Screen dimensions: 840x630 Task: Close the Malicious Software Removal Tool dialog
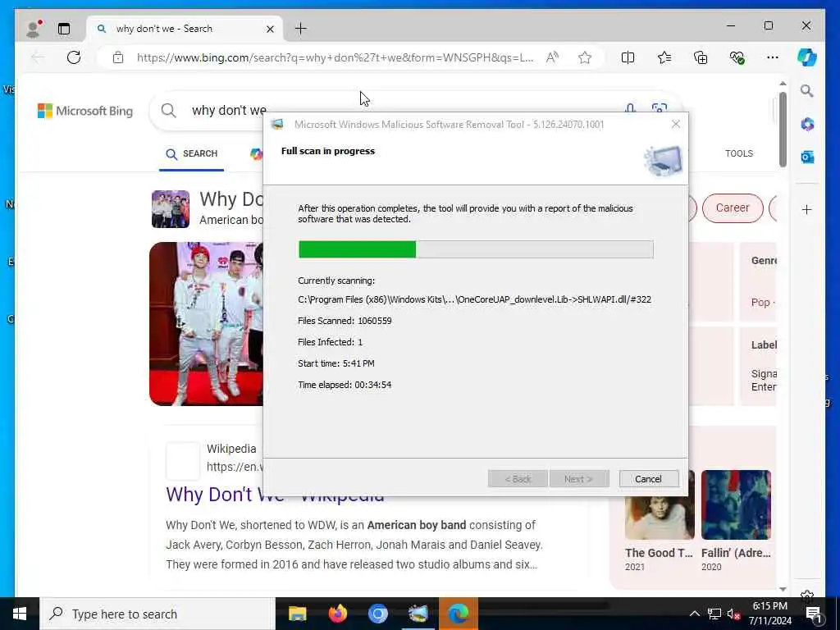[x=676, y=125]
